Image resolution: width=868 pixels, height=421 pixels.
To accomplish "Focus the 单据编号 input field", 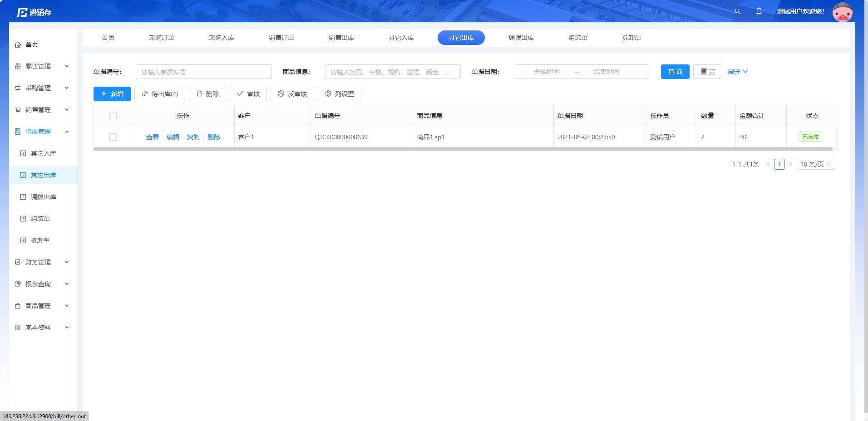I will (204, 72).
